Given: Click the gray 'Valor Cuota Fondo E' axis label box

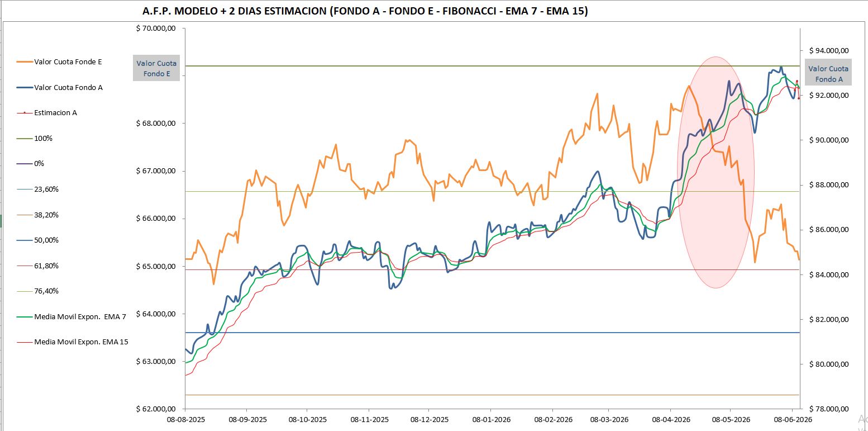Looking at the screenshot, I should coord(157,68).
